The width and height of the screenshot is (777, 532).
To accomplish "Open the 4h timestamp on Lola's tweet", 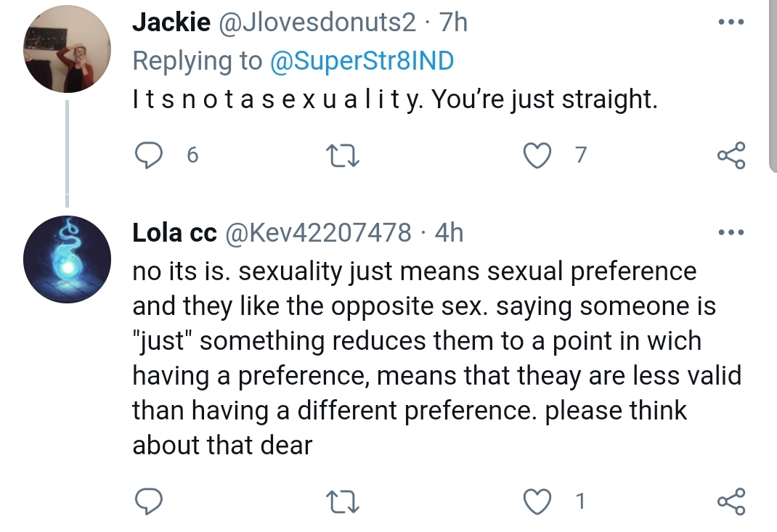I will click(449, 233).
